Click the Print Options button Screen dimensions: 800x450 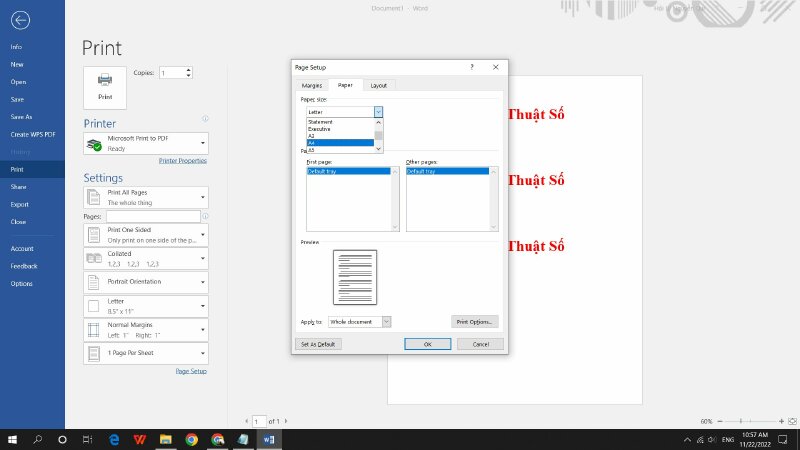pos(475,321)
